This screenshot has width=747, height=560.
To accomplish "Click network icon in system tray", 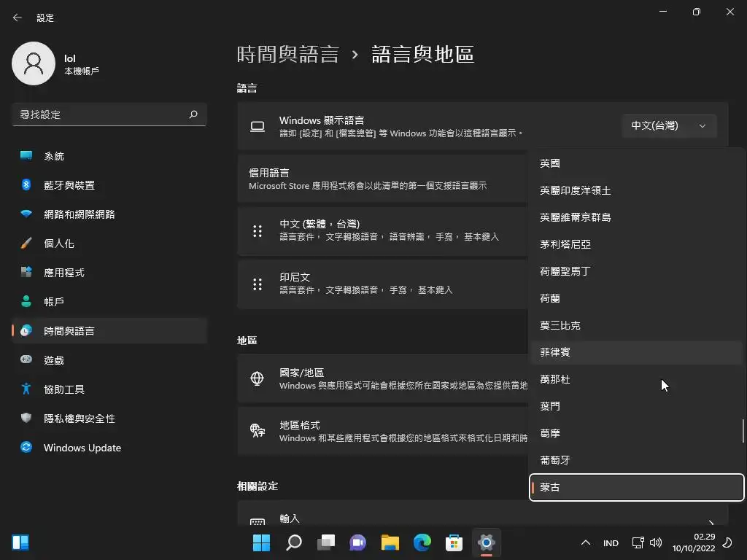I will (638, 542).
